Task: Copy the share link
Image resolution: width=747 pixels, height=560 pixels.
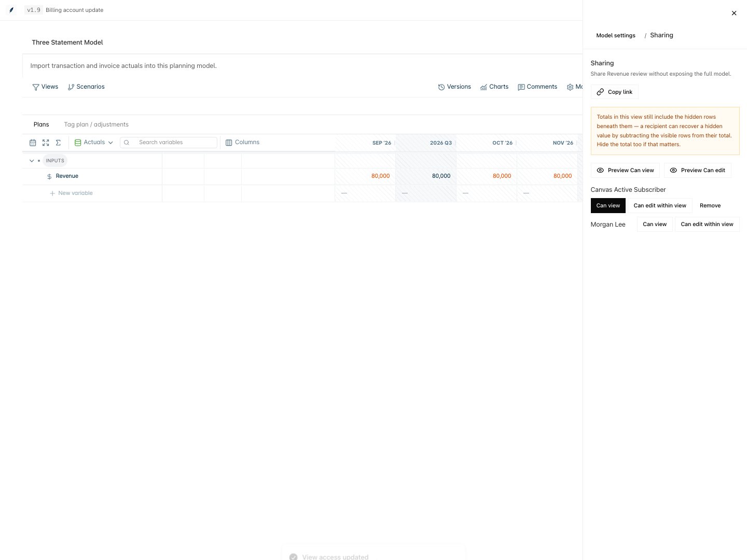Action: point(615,92)
